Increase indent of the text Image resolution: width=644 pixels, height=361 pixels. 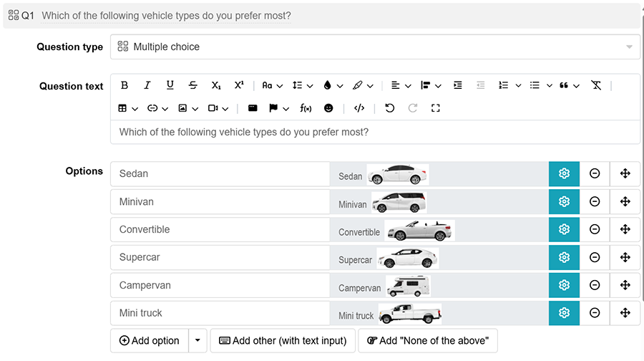tap(457, 85)
